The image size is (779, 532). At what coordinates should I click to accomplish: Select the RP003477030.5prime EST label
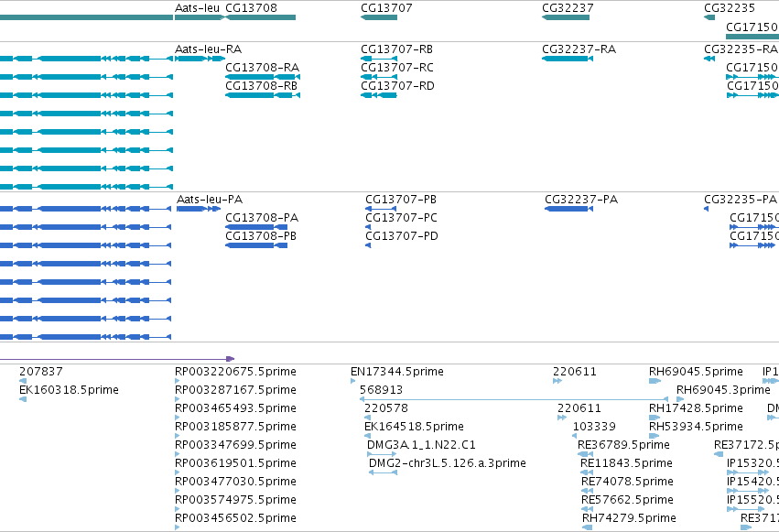point(235,482)
